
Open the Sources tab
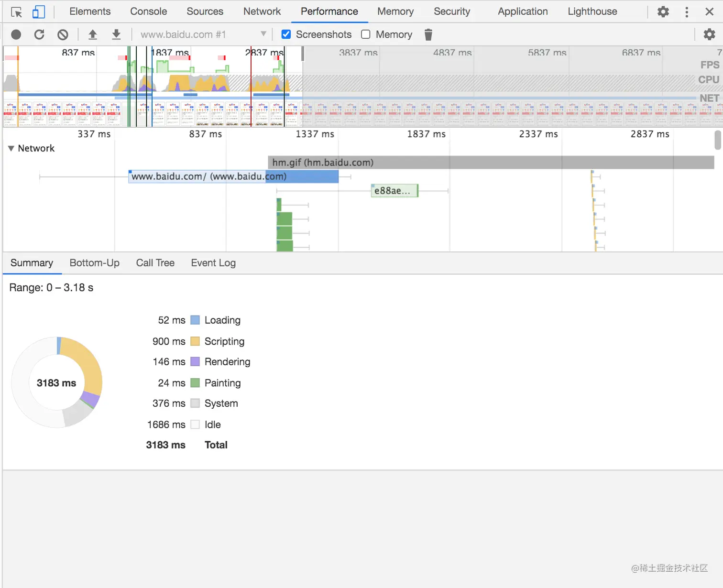point(205,11)
